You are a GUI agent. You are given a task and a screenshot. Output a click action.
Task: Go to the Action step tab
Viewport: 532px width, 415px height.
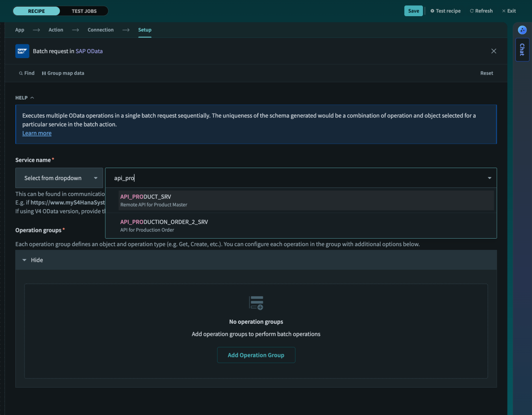(56, 30)
